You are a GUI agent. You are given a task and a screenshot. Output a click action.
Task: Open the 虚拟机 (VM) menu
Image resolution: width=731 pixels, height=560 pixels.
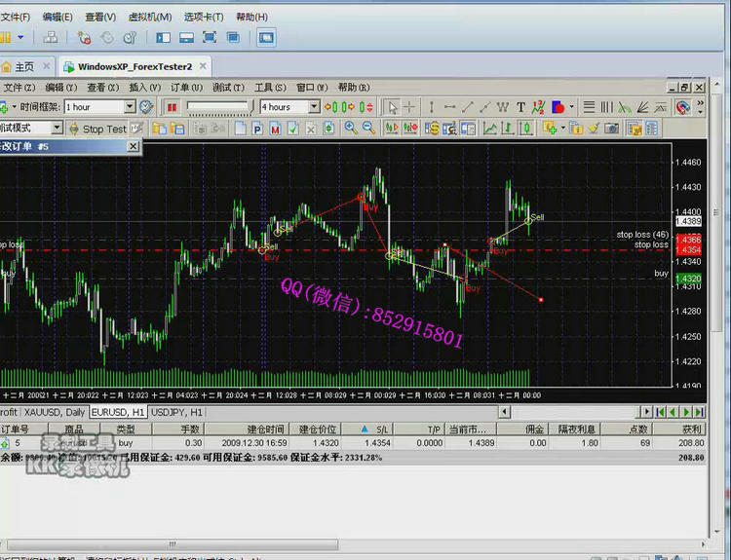pyautogui.click(x=149, y=17)
